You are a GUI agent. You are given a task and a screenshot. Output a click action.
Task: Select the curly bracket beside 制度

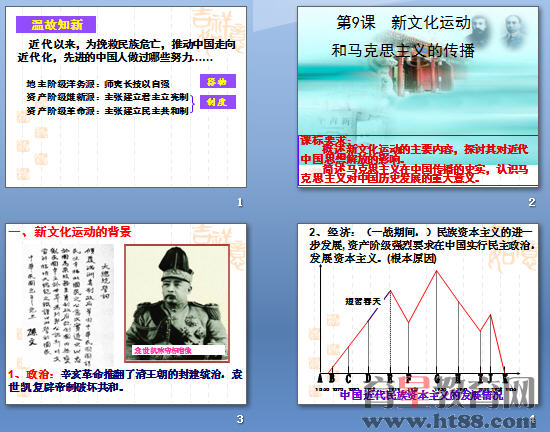192,104
